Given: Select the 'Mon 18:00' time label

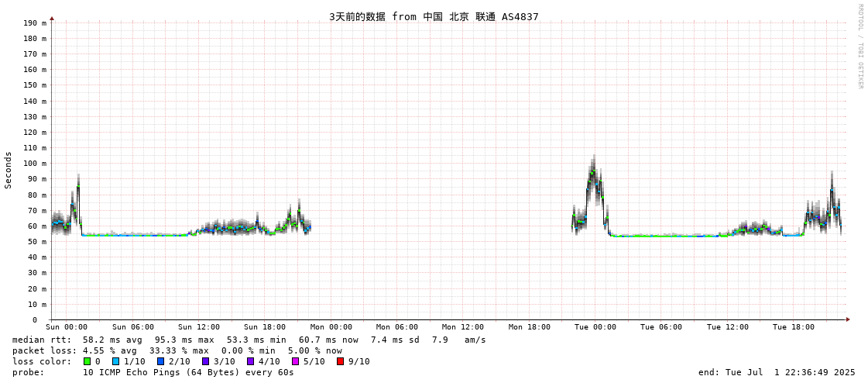Looking at the screenshot, I should (x=529, y=327).
